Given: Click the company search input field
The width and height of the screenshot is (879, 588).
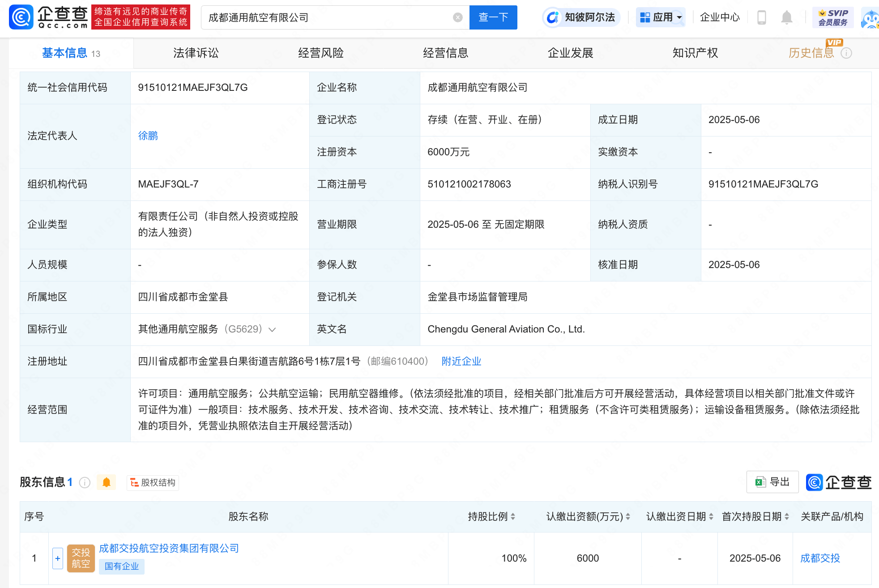Looking at the screenshot, I should (327, 17).
